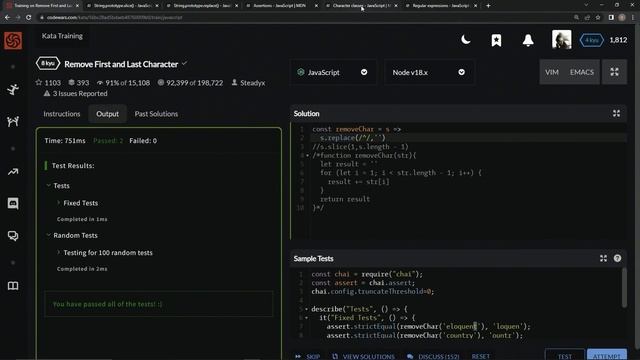Submit solution with ATTEMPT button
The image size is (640, 360).
click(607, 356)
